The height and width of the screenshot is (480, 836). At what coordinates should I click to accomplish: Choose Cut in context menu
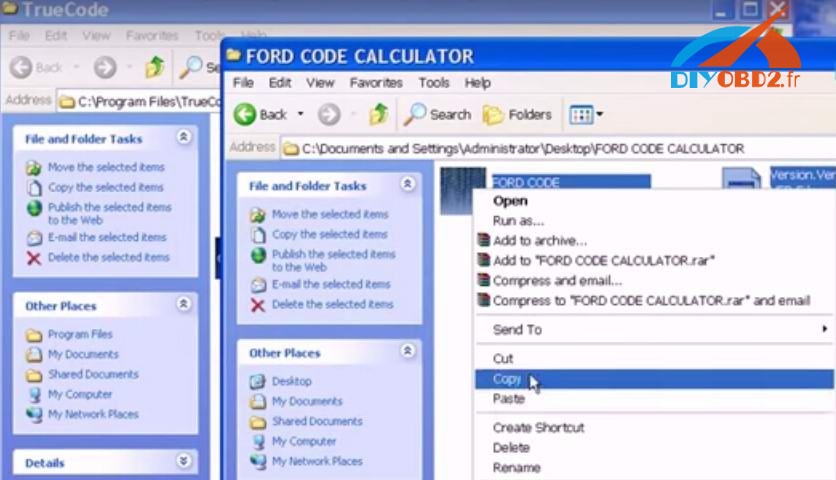click(655, 358)
